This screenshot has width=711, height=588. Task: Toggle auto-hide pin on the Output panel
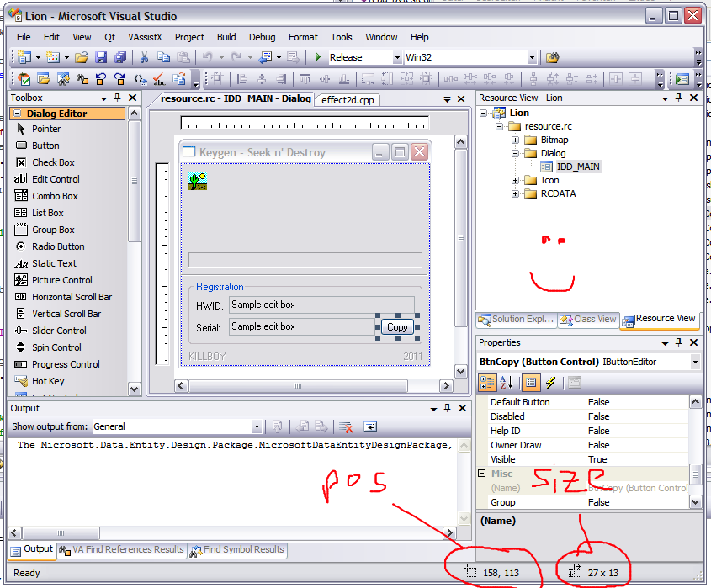(447, 408)
